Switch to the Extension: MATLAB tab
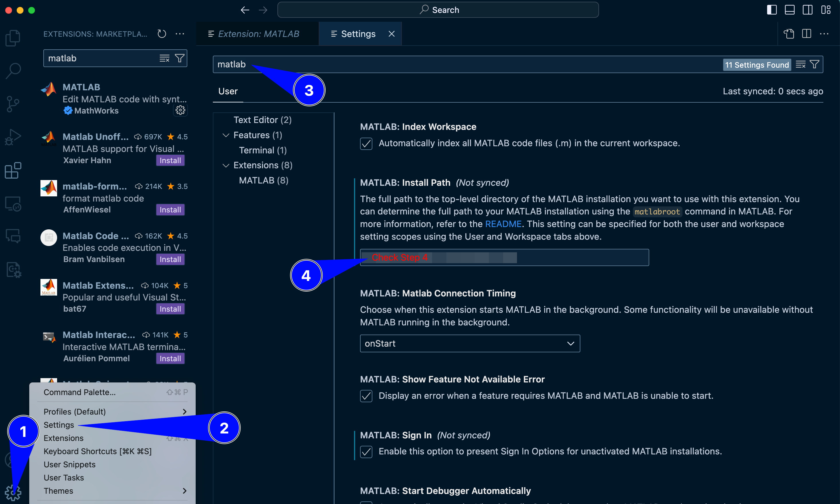This screenshot has width=840, height=504. click(x=258, y=34)
